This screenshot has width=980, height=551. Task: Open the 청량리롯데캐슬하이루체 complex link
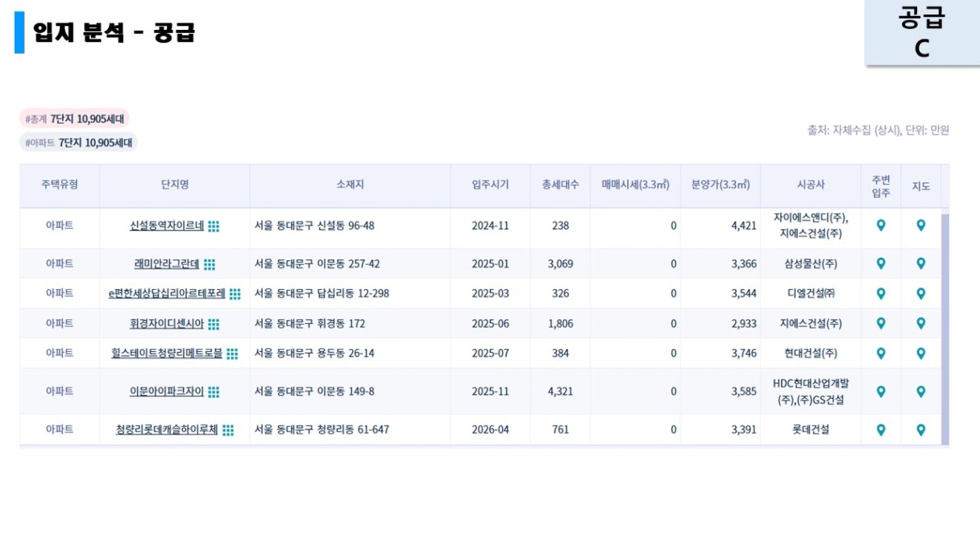click(x=167, y=430)
